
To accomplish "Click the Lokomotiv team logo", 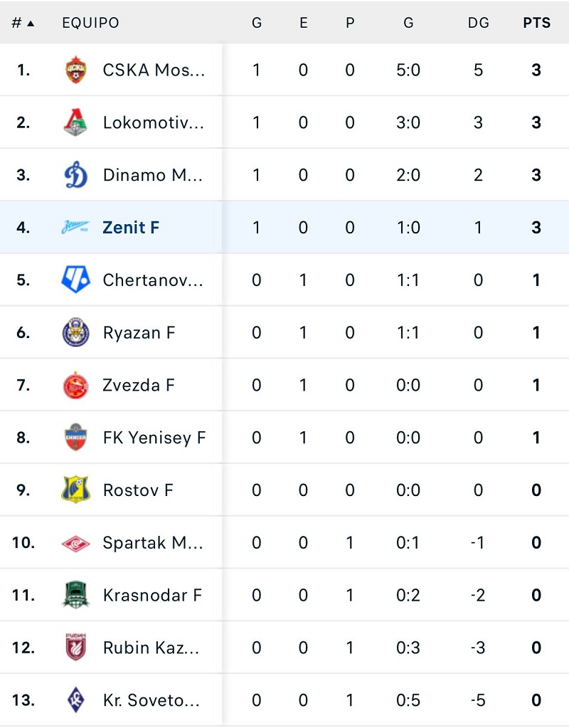I will pyautogui.click(x=75, y=122).
